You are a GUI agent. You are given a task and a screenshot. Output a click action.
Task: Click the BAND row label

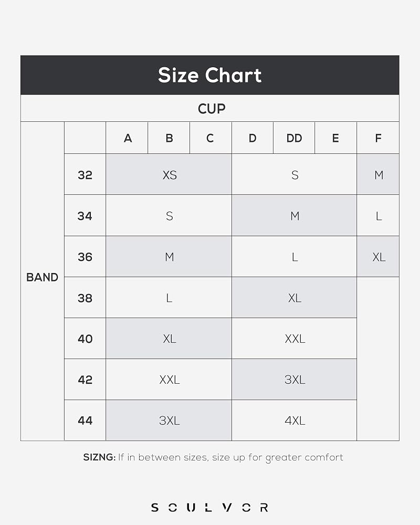(42, 277)
